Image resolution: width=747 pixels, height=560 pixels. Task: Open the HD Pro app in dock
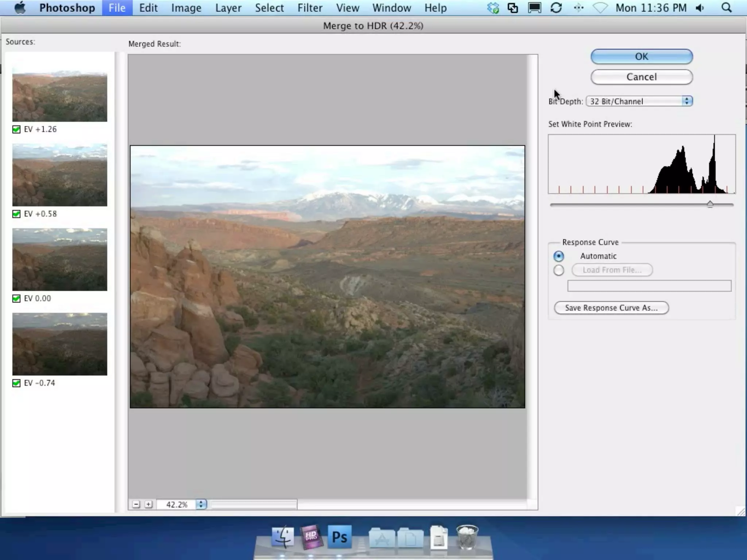[x=311, y=537]
